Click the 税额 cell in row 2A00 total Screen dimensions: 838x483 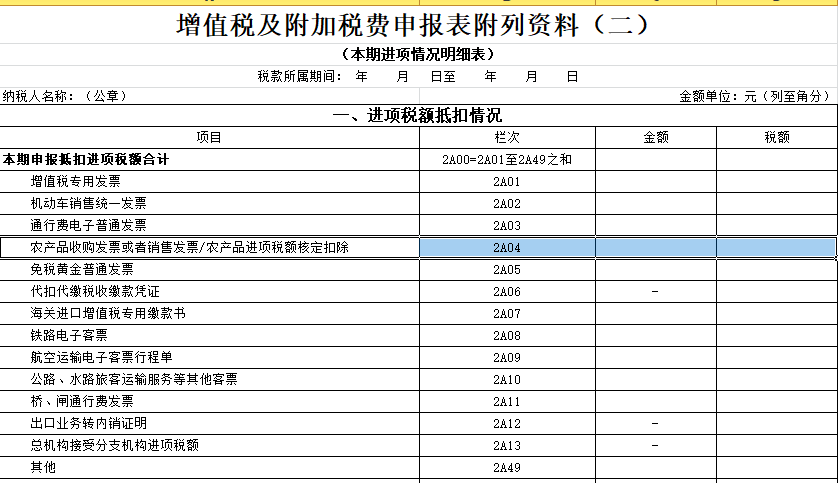point(777,160)
